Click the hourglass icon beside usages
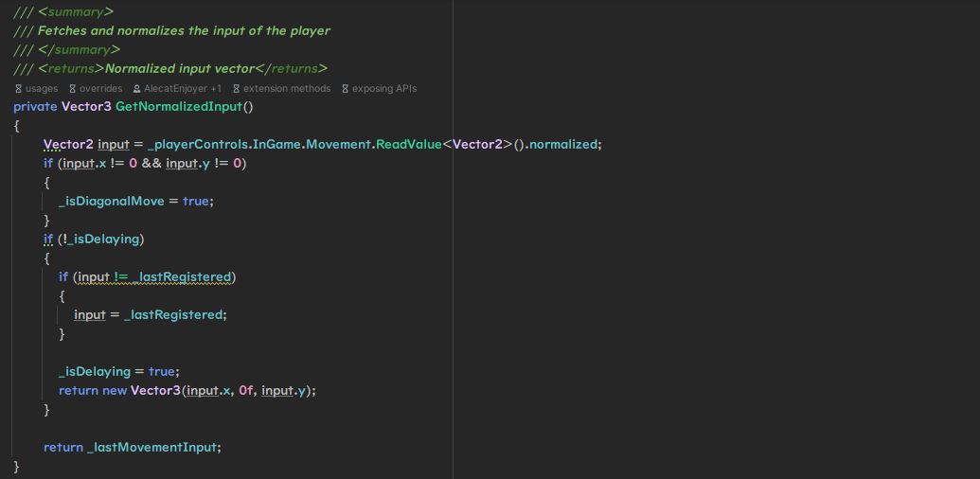Viewport: 980px width, 479px height. coord(18,88)
